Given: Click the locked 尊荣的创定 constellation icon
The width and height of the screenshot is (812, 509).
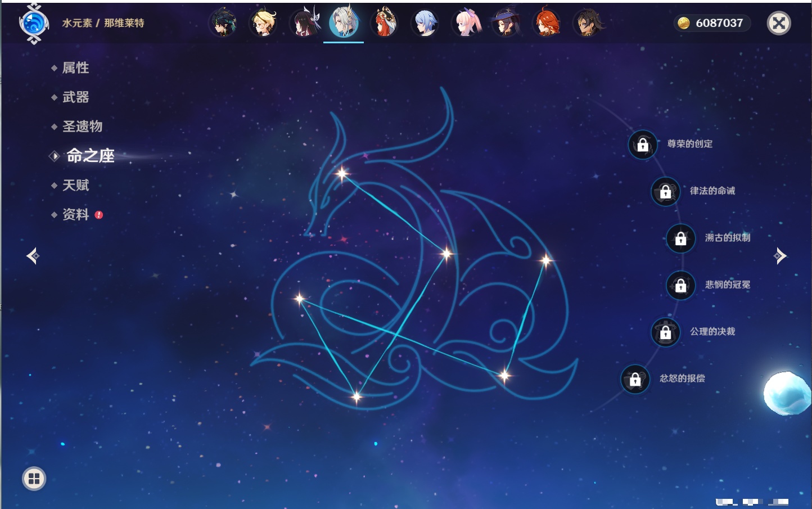Looking at the screenshot, I should pos(643,145).
